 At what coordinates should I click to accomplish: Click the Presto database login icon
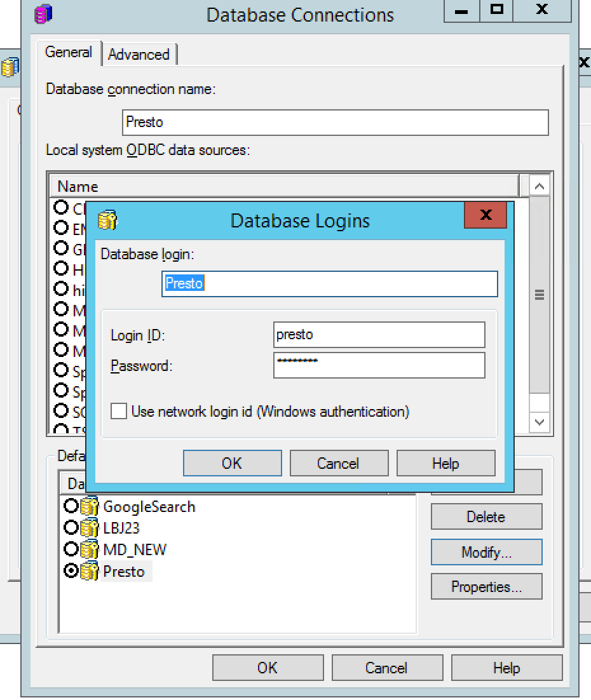coord(90,571)
